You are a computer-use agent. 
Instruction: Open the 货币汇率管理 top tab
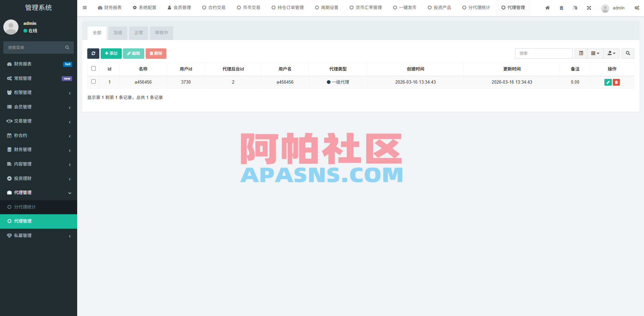(x=366, y=8)
